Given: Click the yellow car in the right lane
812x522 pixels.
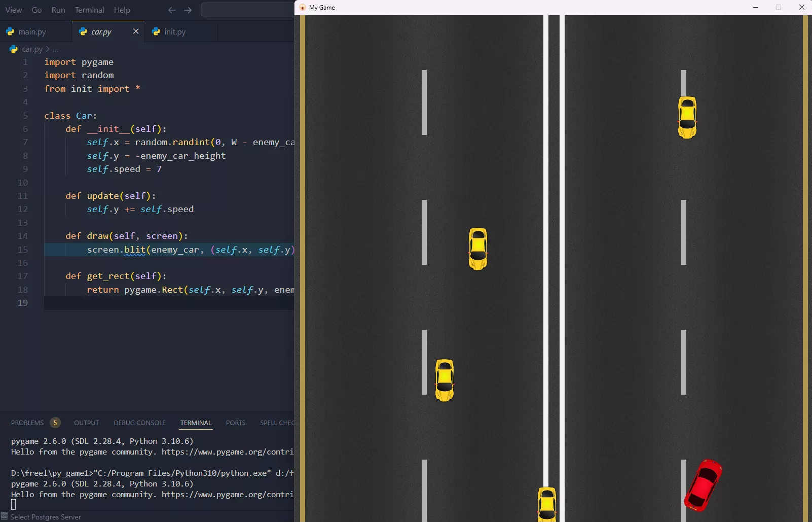Looking at the screenshot, I should coord(687,117).
